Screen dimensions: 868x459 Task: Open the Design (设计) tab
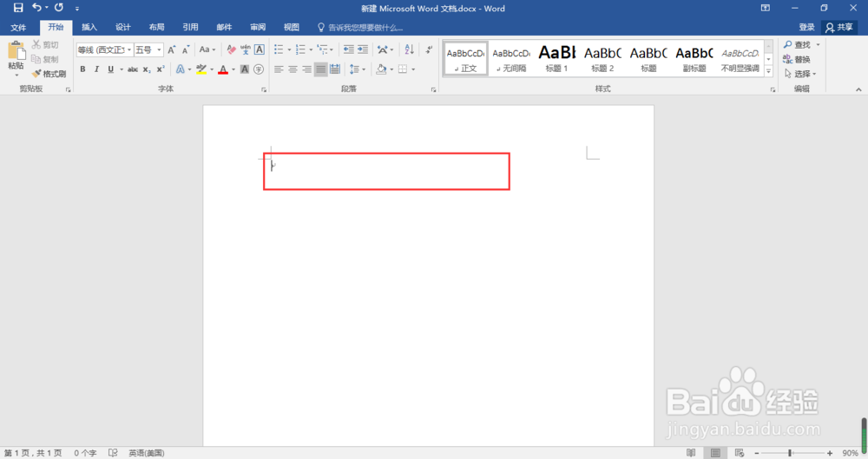[x=123, y=27]
